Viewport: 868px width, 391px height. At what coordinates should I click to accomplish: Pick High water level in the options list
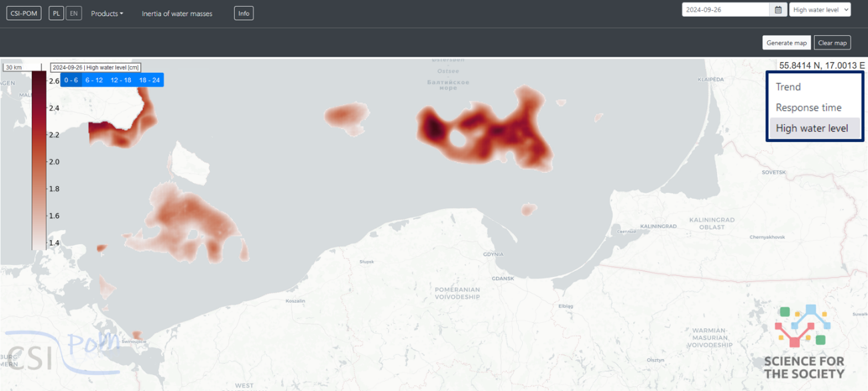coord(812,128)
